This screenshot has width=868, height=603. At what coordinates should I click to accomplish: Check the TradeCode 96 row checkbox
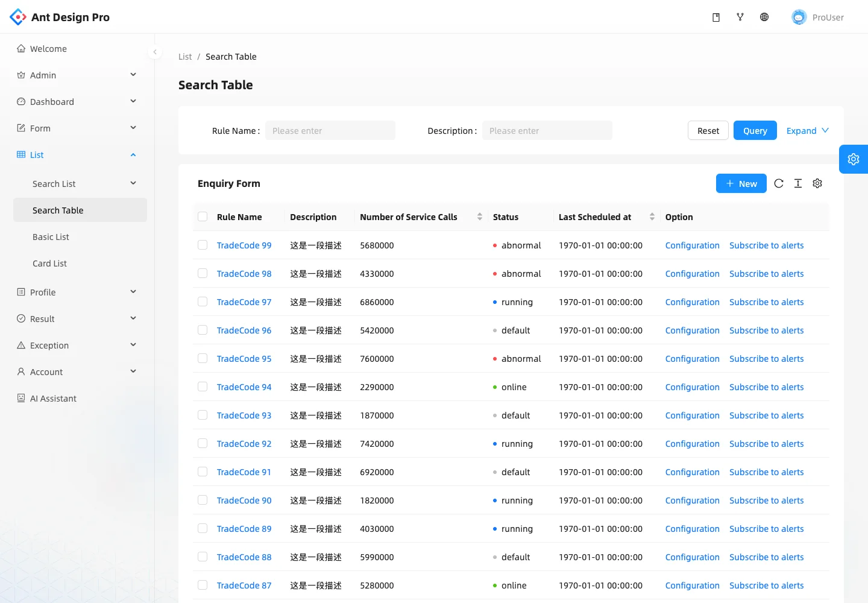(203, 330)
